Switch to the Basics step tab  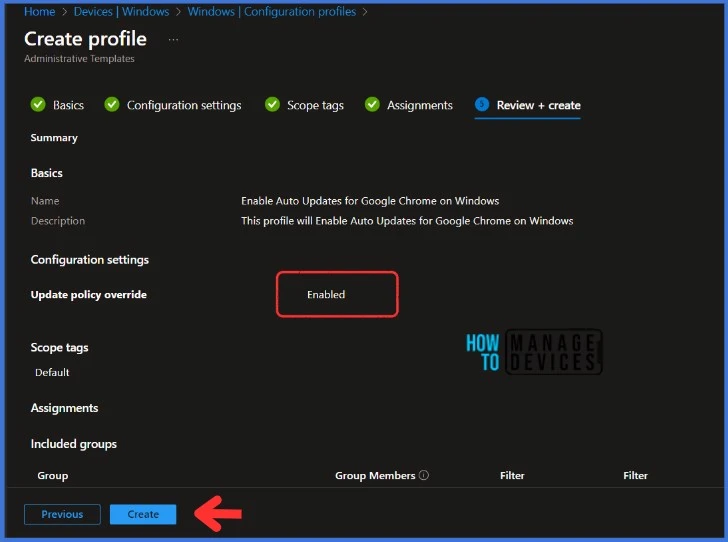pos(68,105)
